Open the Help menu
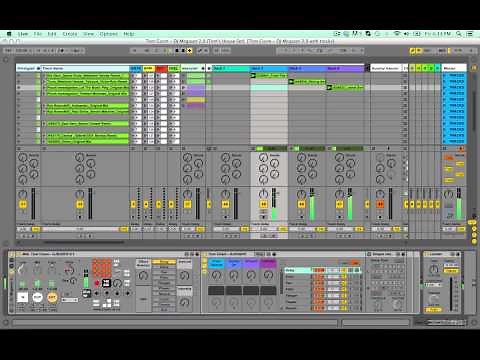This screenshot has height=360, width=480. (129, 34)
